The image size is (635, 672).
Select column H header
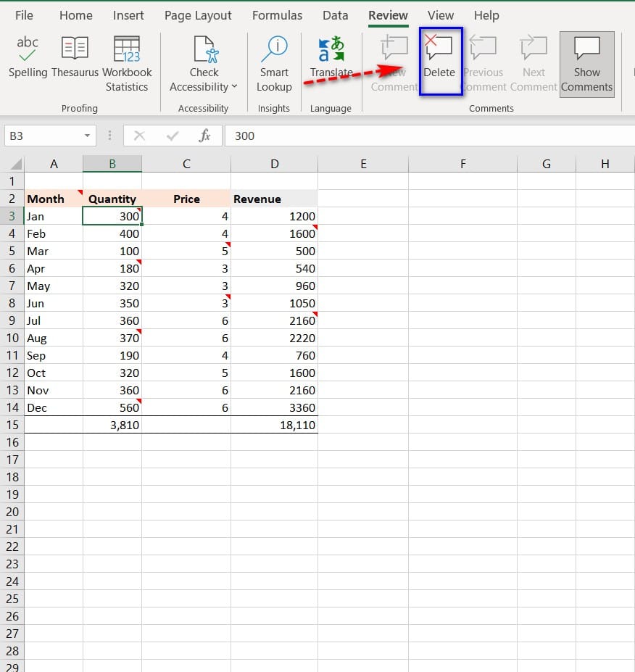605,164
